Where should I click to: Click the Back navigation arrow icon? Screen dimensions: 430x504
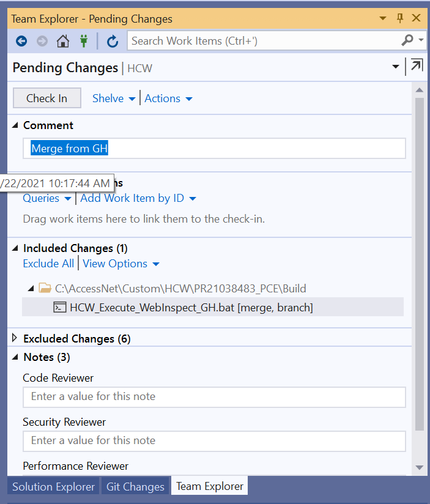(21, 41)
